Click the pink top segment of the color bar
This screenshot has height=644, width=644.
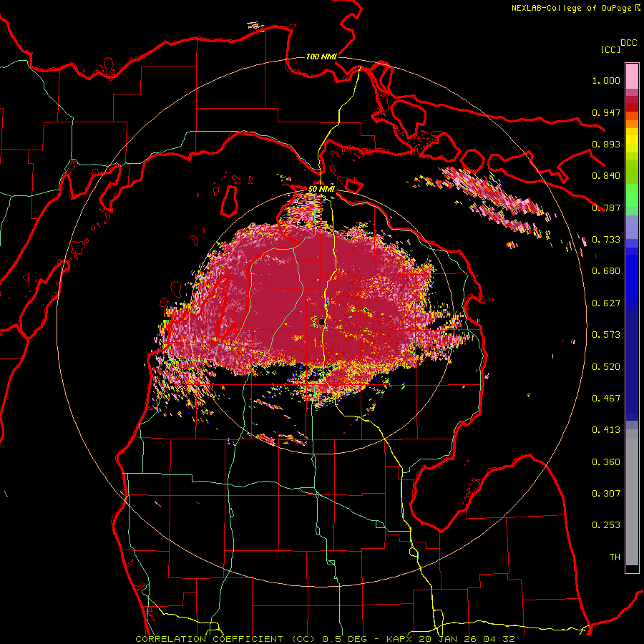coord(632,76)
